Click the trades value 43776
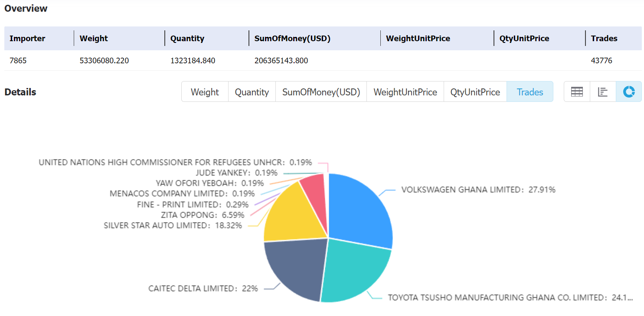Screen dimensions: 644x316 pyautogui.click(x=602, y=61)
